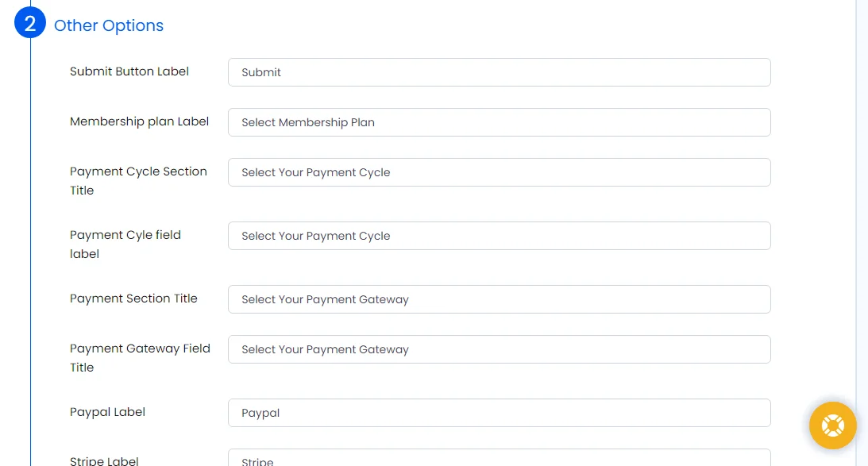Click the blue step 2 number badge
Viewport: 868px width, 466px height.
click(30, 24)
